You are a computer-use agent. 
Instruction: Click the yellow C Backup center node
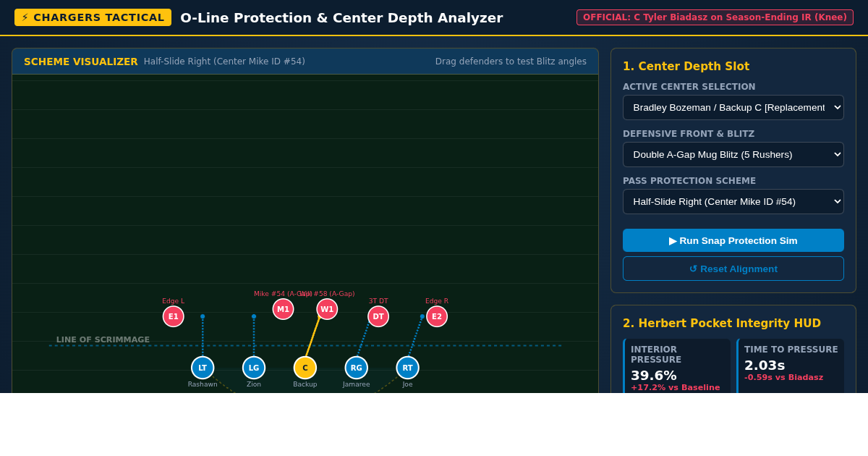(305, 368)
